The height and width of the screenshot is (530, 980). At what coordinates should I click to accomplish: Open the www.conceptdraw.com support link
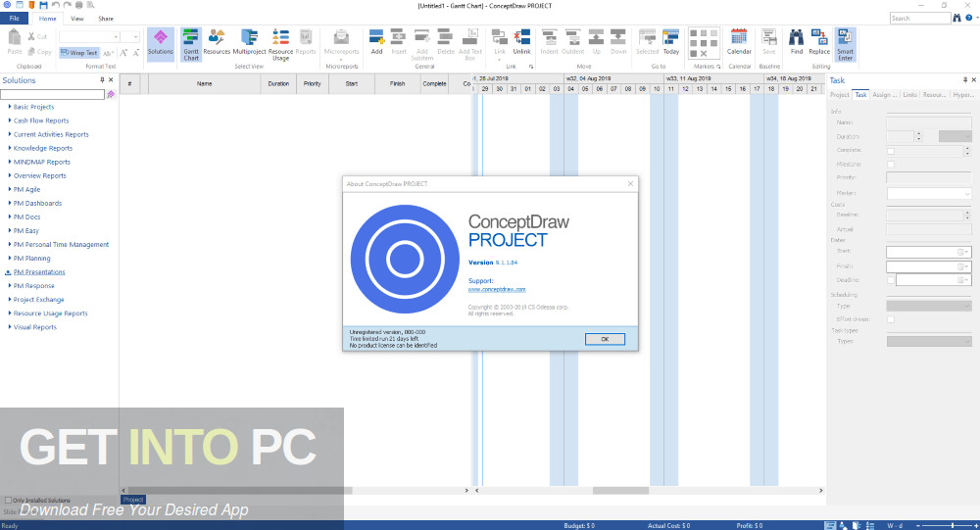pyautogui.click(x=497, y=289)
